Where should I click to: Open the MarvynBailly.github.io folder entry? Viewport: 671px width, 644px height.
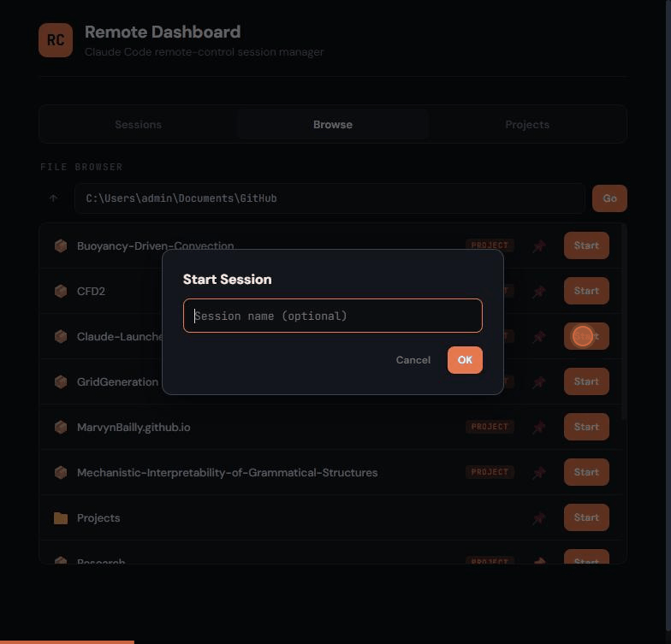pos(134,428)
